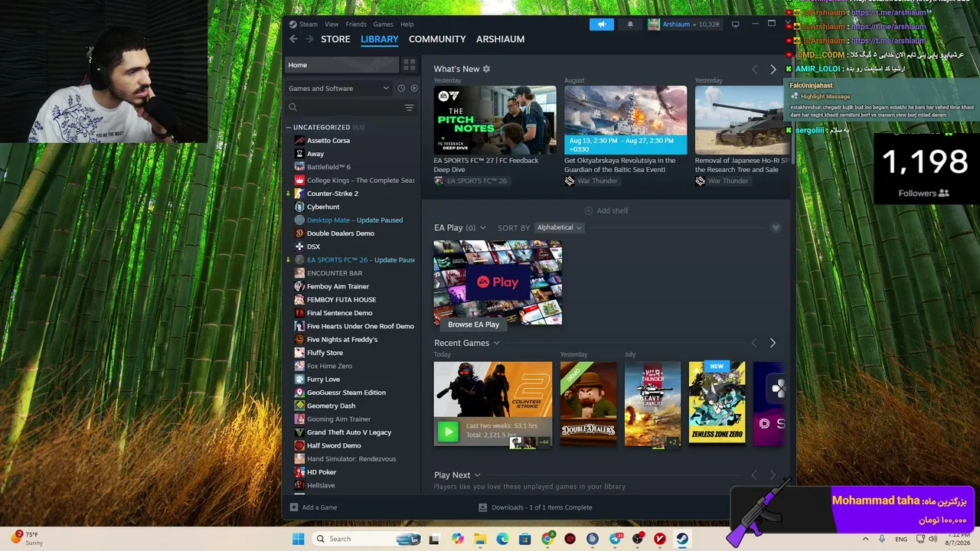Image resolution: width=980 pixels, height=551 pixels.
Task: Select Five Nights at Freddy's in list
Action: (x=342, y=340)
